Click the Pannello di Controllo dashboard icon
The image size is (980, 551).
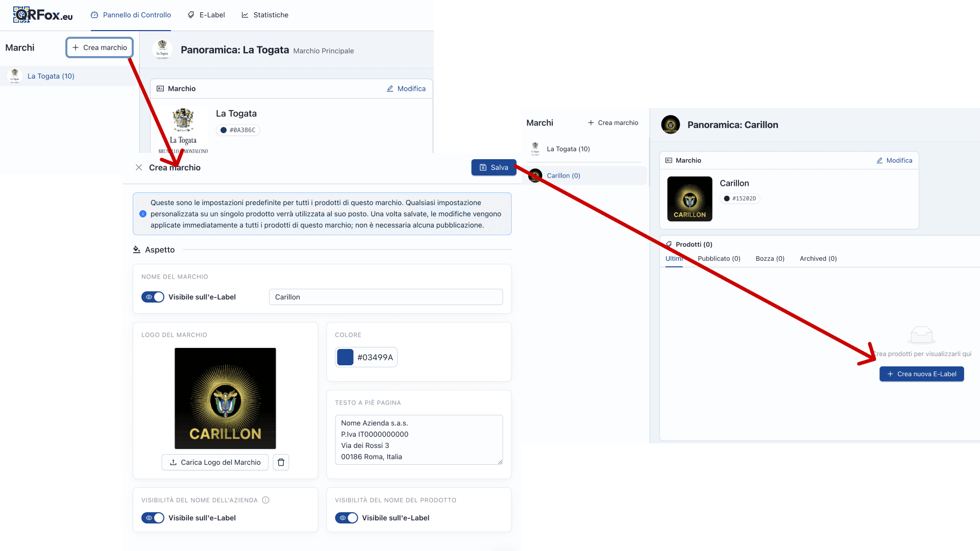tap(94, 15)
